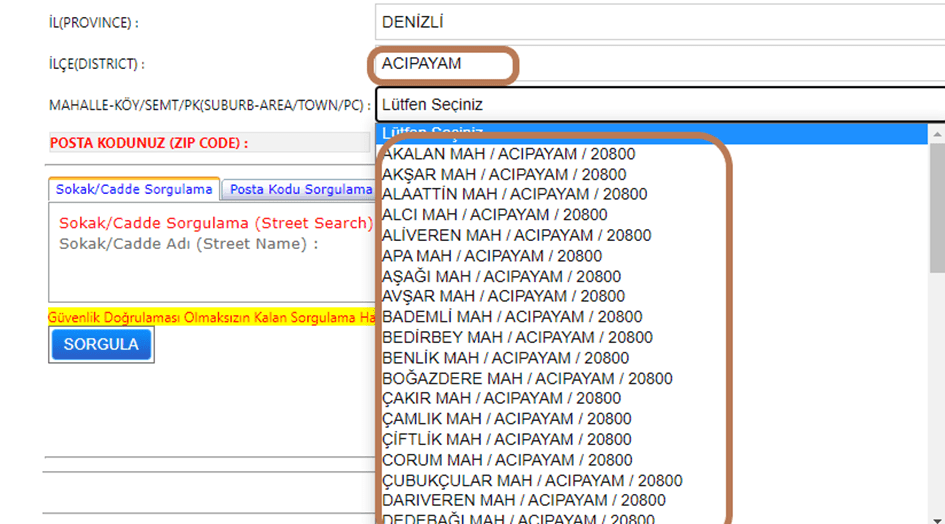Screen dimensions: 945x524
Task: Select ALCI MAH / ACIPAYAM option
Action: coord(494,214)
